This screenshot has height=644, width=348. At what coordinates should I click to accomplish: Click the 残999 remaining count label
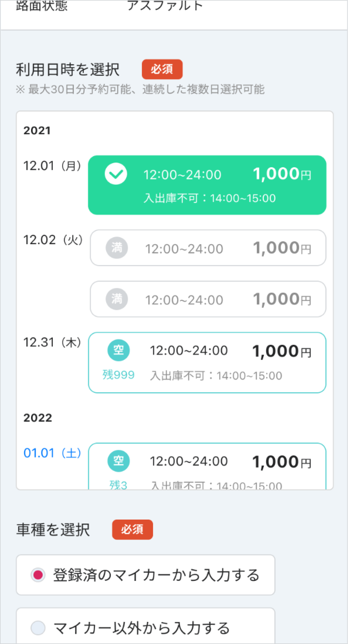coord(119,375)
